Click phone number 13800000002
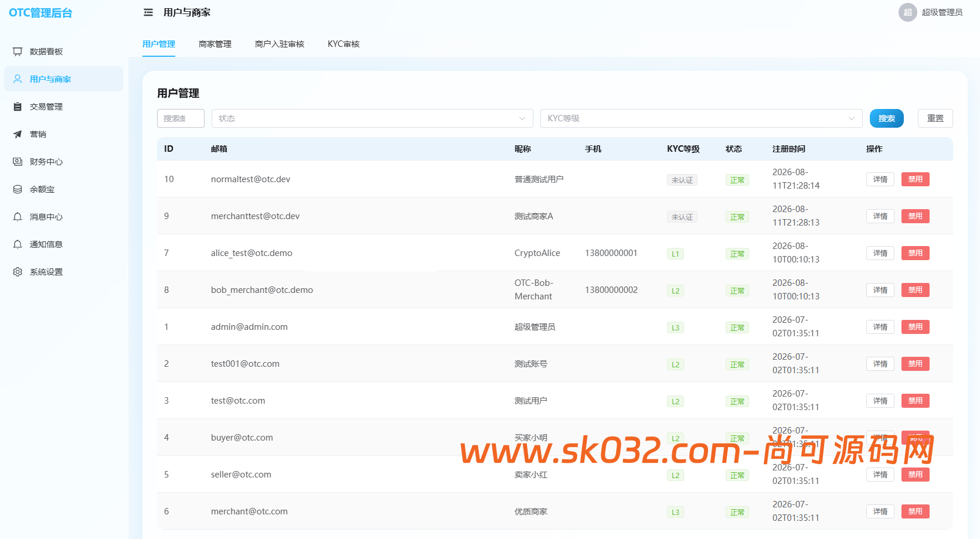 611,290
